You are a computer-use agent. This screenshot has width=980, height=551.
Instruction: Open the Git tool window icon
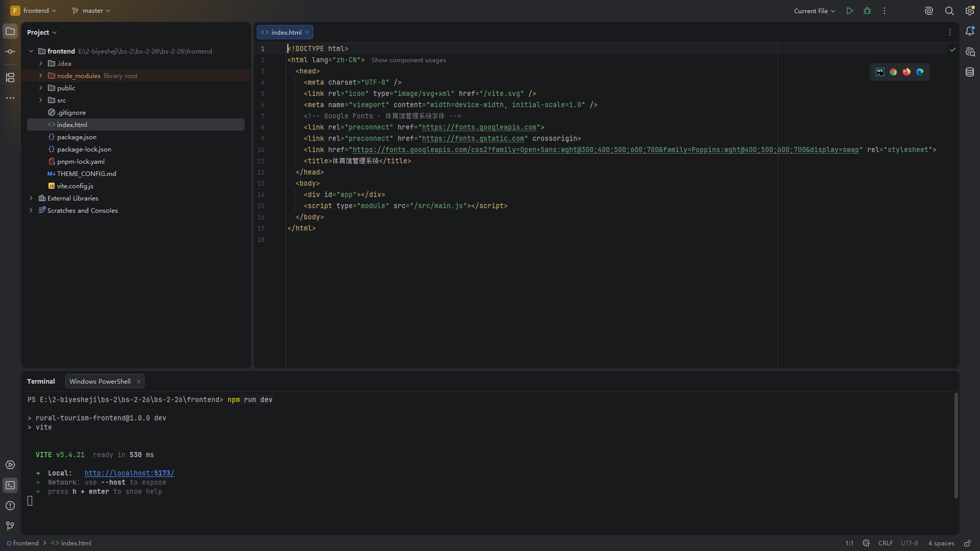(10, 525)
